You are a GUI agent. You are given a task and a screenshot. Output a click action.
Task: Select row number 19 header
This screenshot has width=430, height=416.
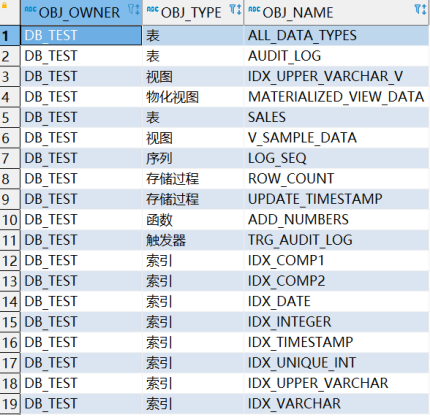click(x=10, y=404)
